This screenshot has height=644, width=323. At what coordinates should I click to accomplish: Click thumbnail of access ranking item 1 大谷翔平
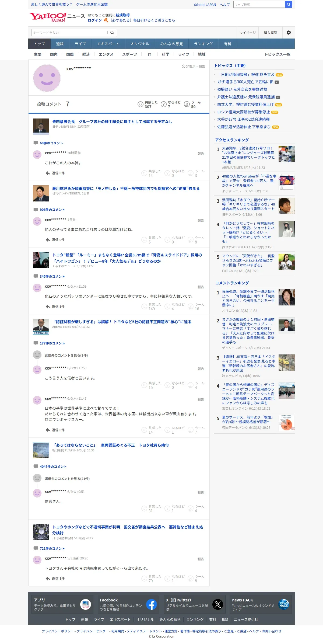point(286,154)
